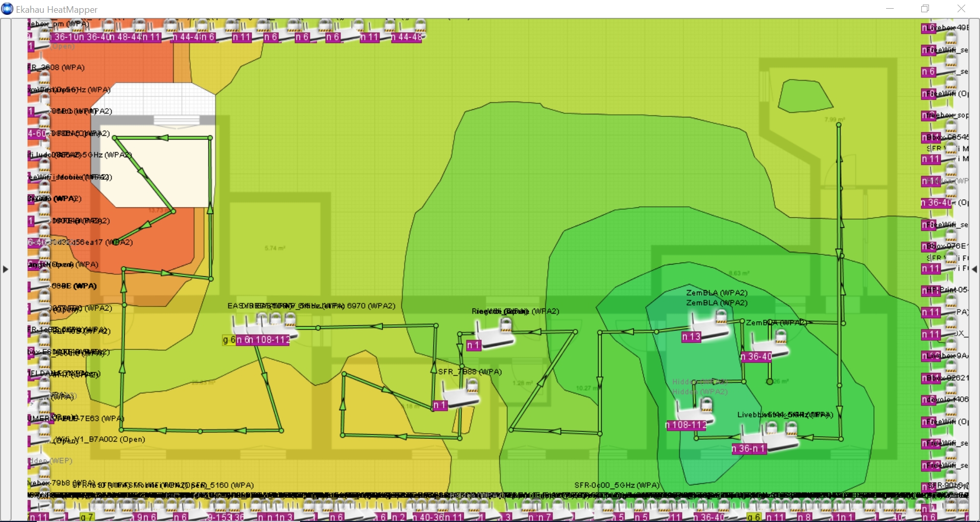The image size is (980, 522).
Task: Click the 'n 36-40' label in the right column
Action: coord(937,203)
